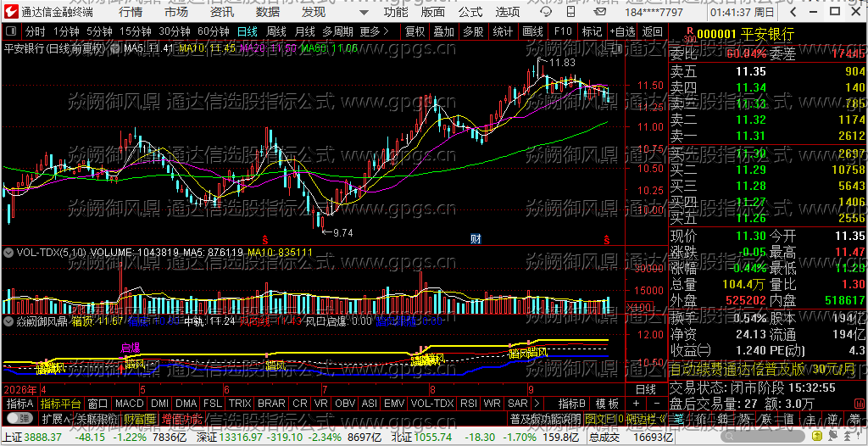Select the 日线 daily period
Viewport: 868px width, 446px height.
[247, 31]
